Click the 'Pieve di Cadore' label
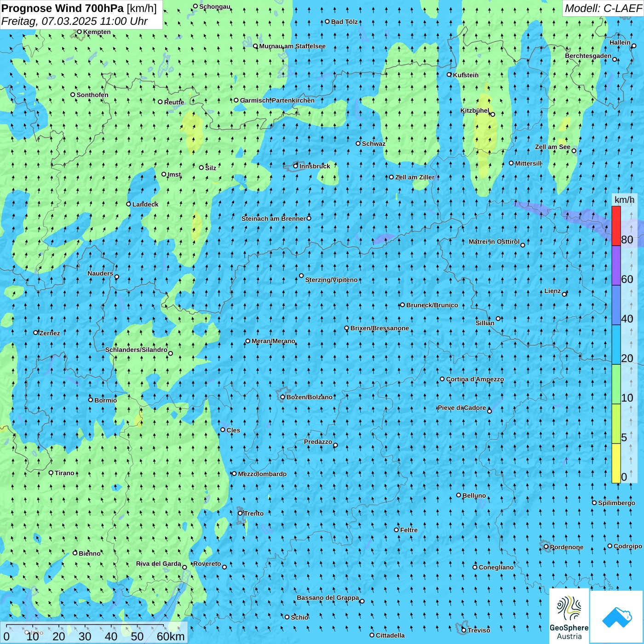The width and height of the screenshot is (644, 644). coord(462,408)
